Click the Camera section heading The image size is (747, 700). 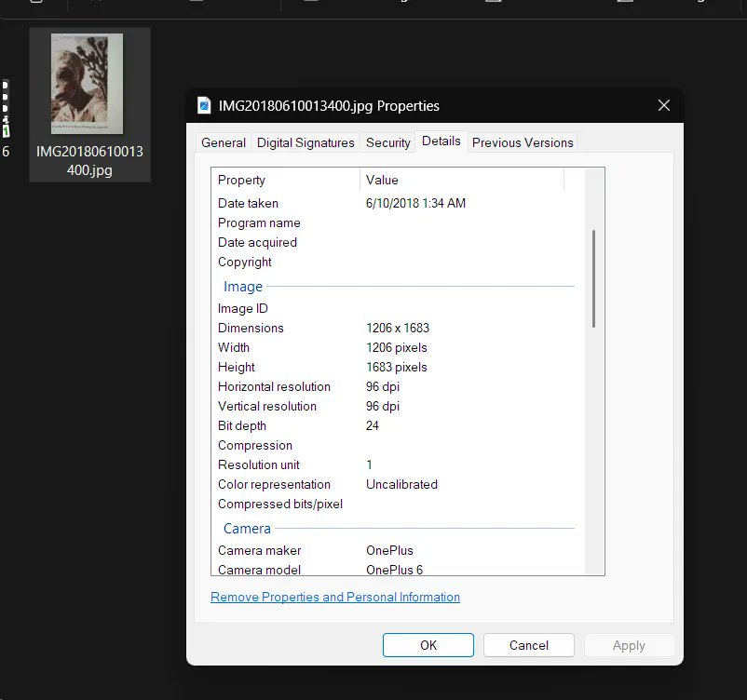coord(247,529)
